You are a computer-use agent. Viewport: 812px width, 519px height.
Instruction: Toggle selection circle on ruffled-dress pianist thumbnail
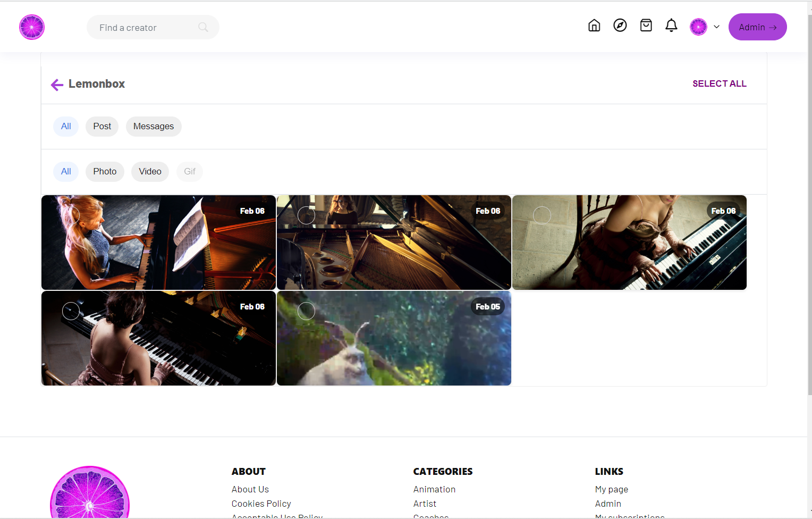[x=542, y=215]
